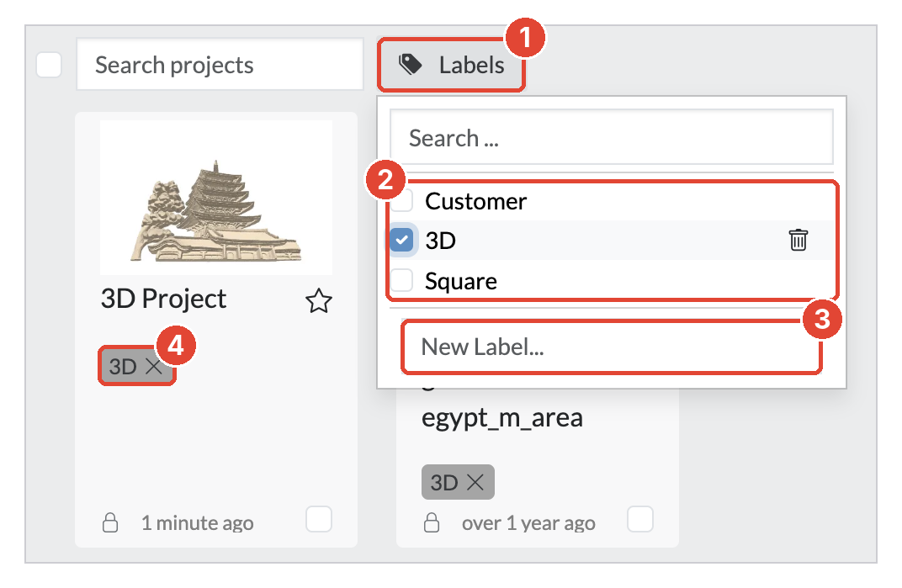This screenshot has width=902, height=588.
Task: Click the 'over 1 year ago' timestamp
Action: (528, 523)
